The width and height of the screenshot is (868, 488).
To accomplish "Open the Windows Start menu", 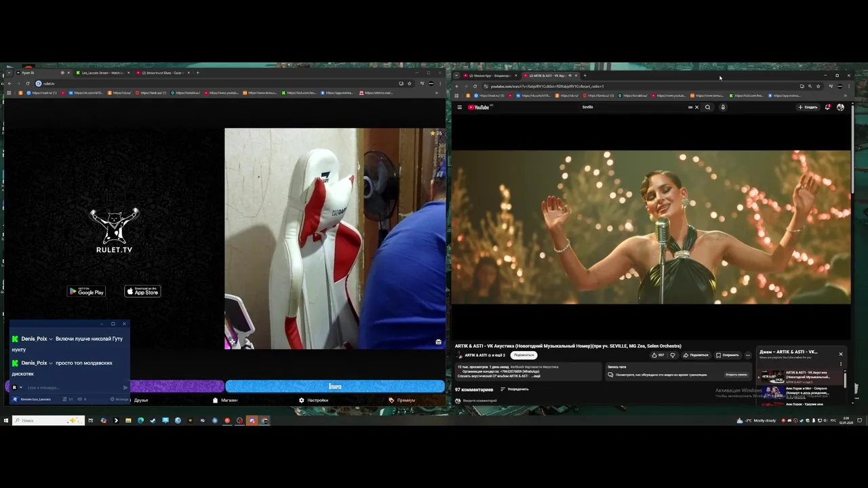I will point(5,420).
